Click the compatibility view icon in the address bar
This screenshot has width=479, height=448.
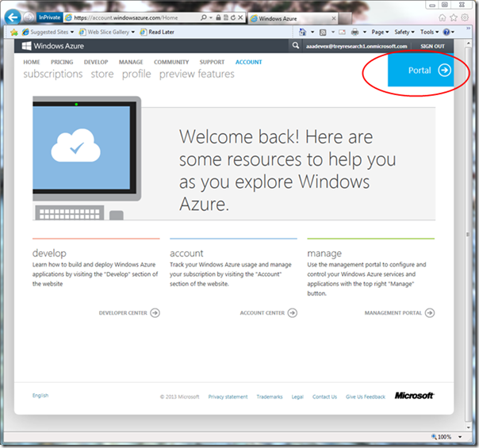pyautogui.click(x=226, y=17)
